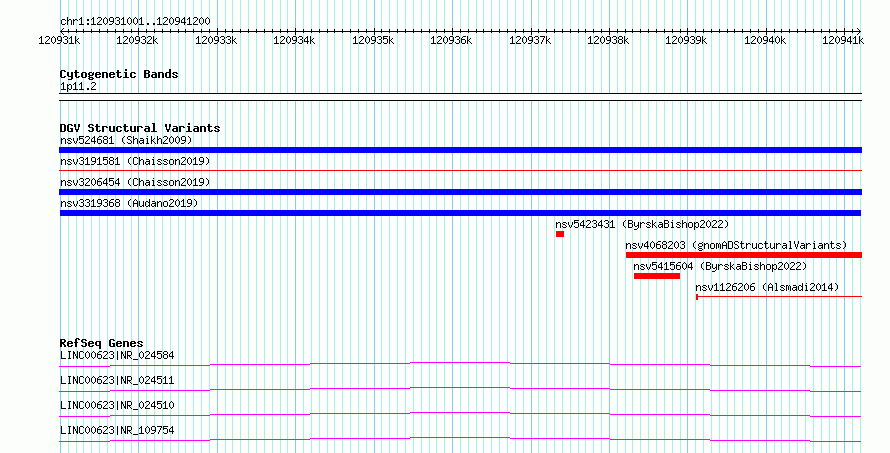Select the 120933k ruler tick label
890x453 pixels.
click(216, 40)
